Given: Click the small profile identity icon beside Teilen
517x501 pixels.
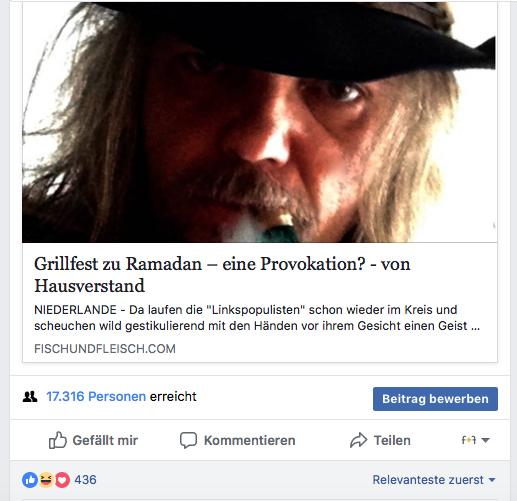Looking at the screenshot, I should (469, 440).
